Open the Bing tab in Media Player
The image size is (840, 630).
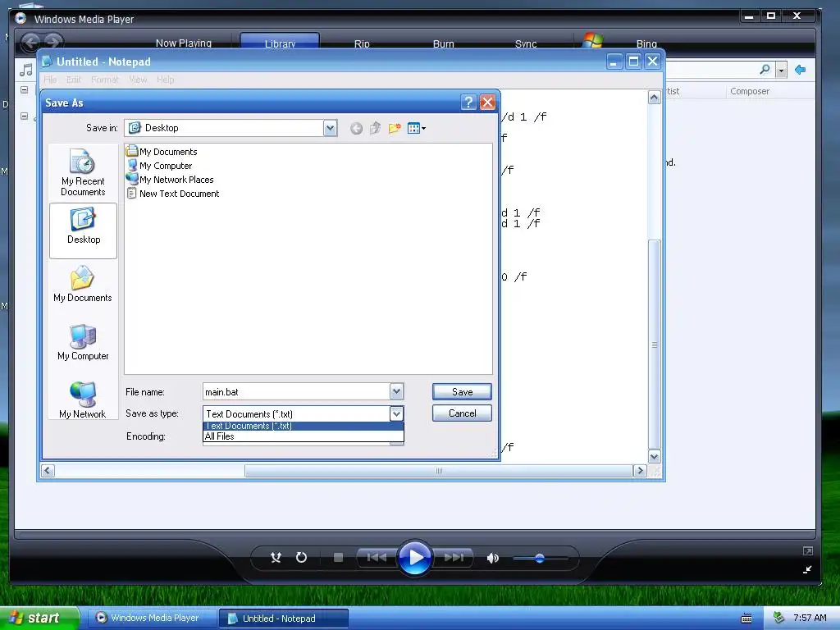646,43
